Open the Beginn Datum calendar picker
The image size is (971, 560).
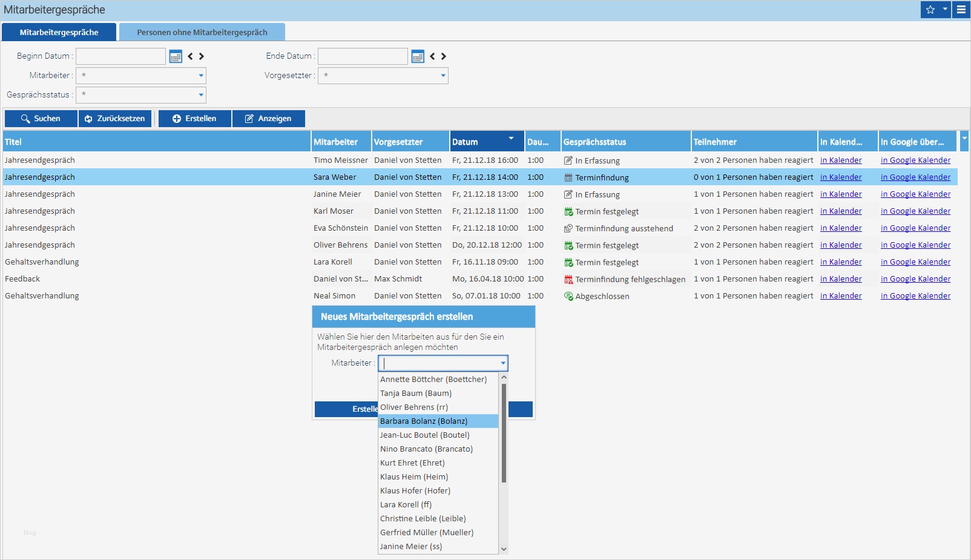pyautogui.click(x=176, y=56)
